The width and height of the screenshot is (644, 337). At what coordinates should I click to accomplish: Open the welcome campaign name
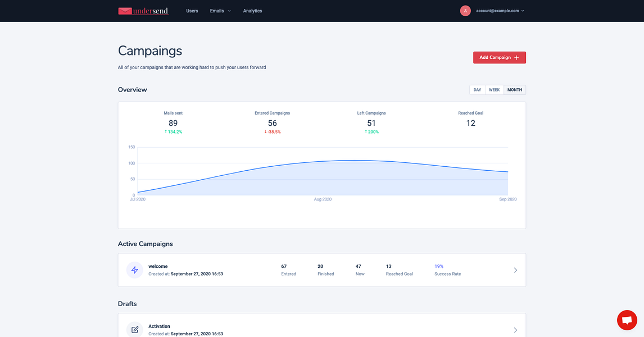coord(158,266)
